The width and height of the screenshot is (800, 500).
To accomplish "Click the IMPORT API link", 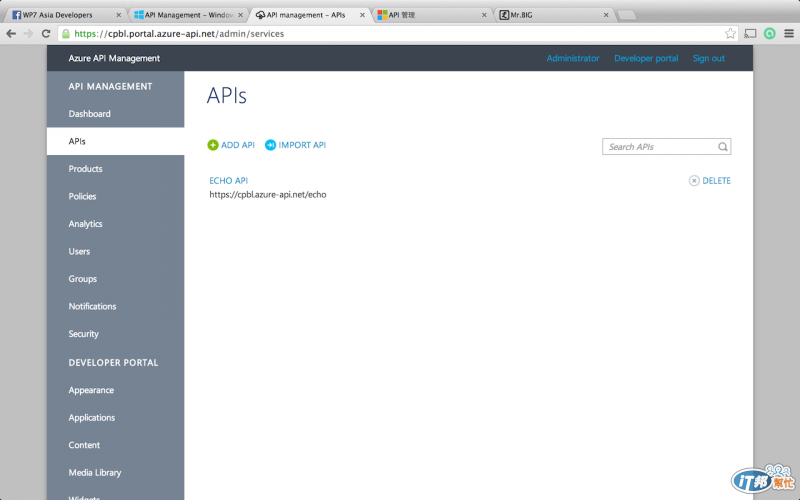I will pyautogui.click(x=302, y=145).
